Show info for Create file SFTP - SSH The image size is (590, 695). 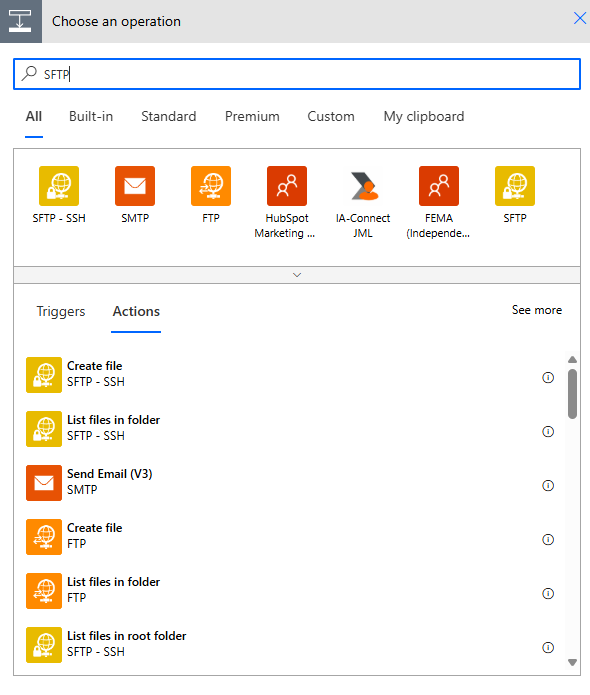548,377
